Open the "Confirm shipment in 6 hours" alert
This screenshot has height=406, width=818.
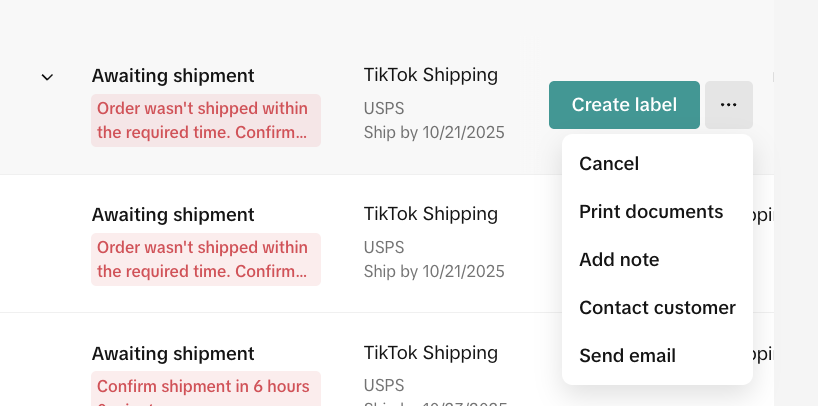(x=205, y=388)
